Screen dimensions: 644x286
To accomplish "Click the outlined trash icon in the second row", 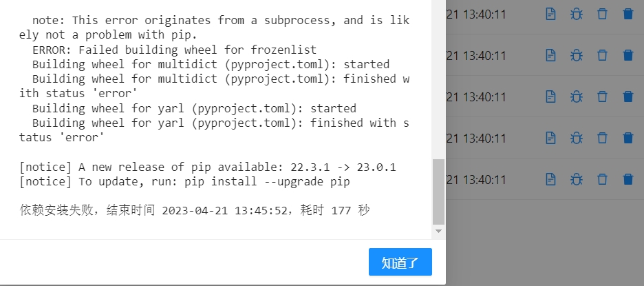I will (602, 55).
